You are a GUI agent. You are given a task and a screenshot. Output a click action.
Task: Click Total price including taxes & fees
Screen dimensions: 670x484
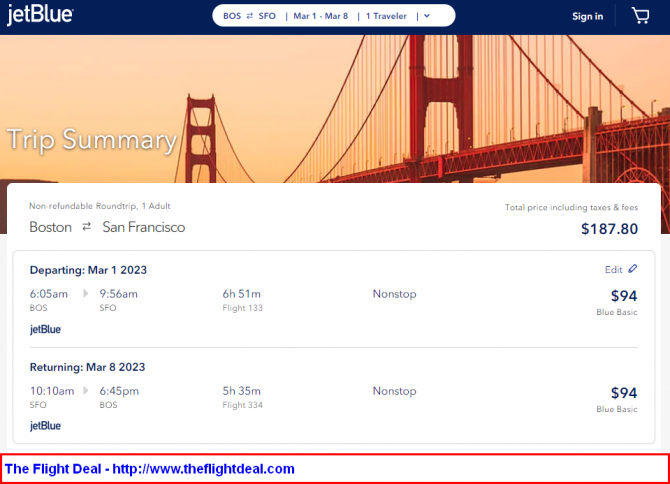point(571,207)
